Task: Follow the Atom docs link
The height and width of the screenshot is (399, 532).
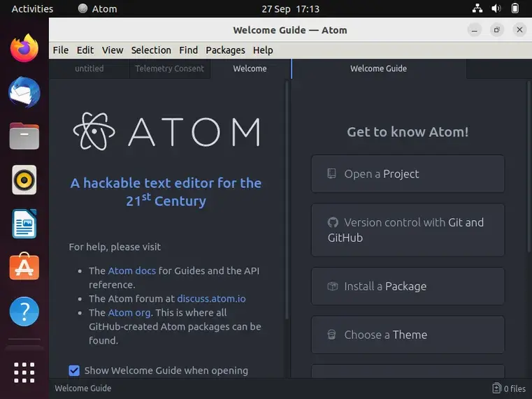Action: pos(131,271)
